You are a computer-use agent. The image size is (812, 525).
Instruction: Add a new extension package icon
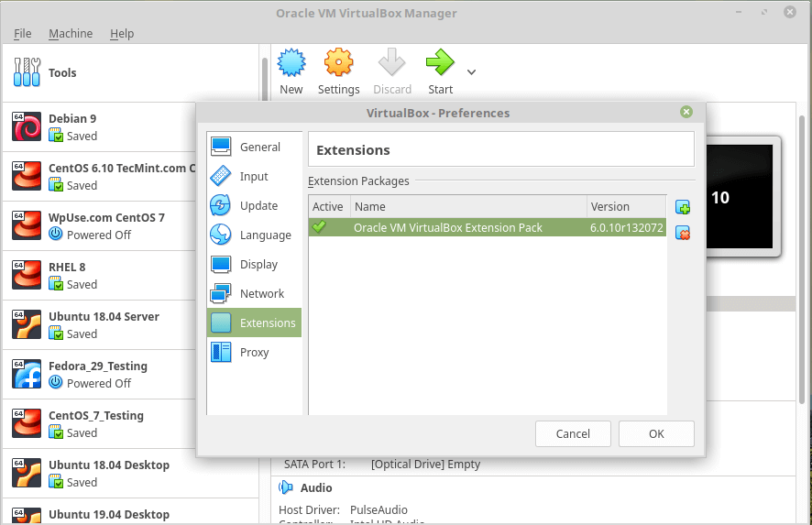(x=683, y=207)
